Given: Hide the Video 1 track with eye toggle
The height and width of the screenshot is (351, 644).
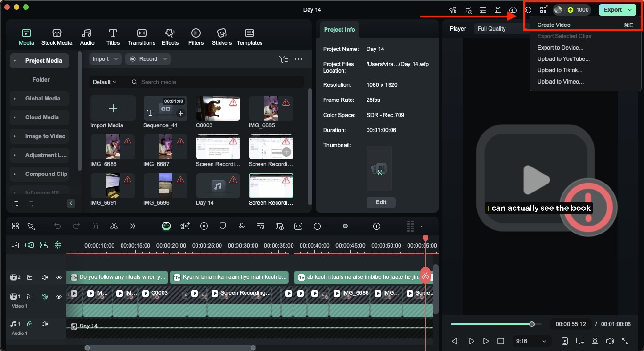Looking at the screenshot, I should (59, 297).
